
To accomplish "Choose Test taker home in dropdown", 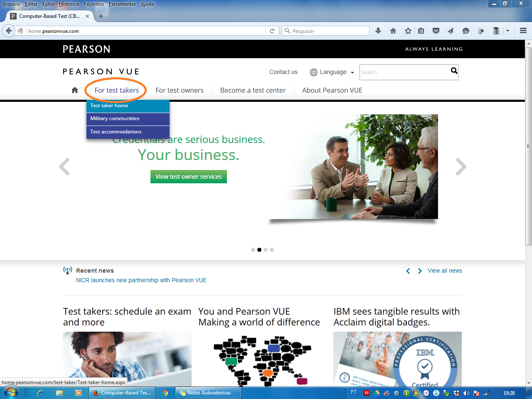I will point(128,106).
